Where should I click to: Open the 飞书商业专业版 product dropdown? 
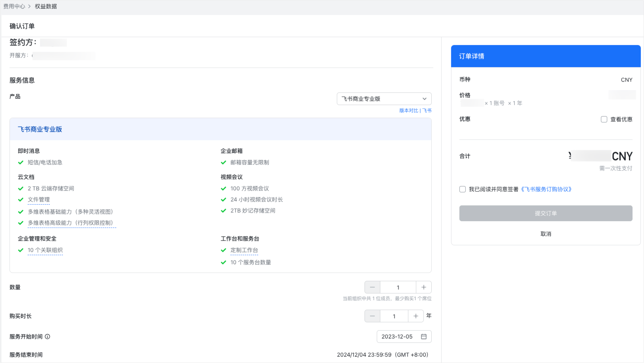(x=384, y=99)
